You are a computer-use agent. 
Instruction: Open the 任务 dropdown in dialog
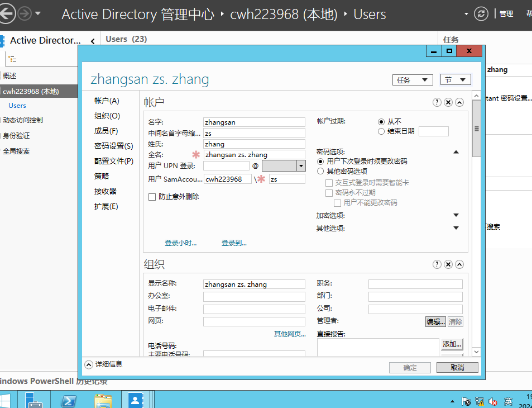coord(413,80)
